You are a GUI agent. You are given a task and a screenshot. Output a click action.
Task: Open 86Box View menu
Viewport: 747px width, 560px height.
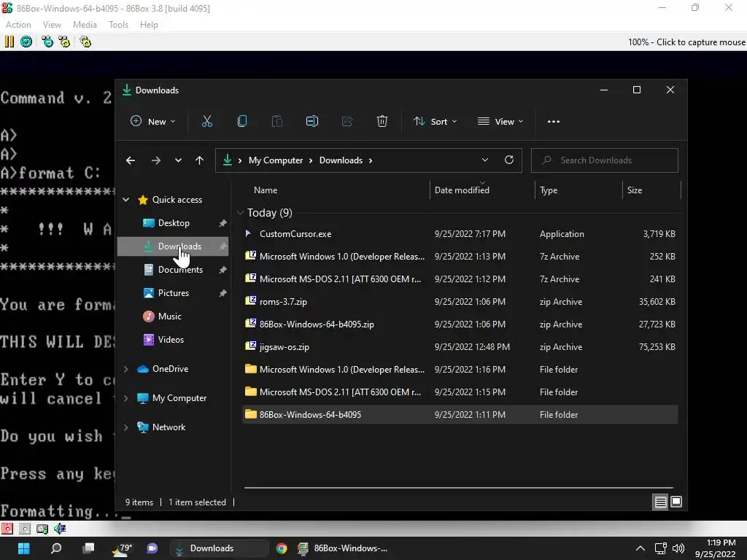(x=52, y=25)
